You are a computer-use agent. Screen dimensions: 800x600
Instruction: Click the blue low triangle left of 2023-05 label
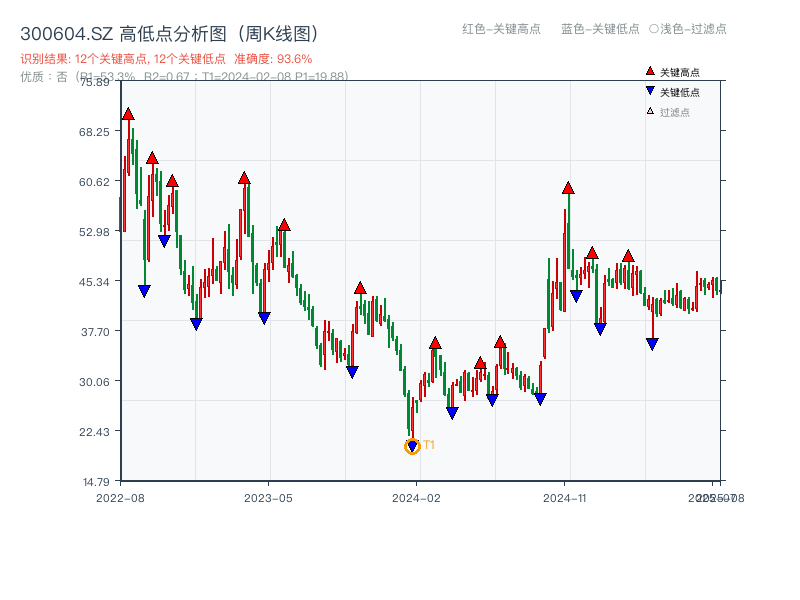[x=264, y=318]
